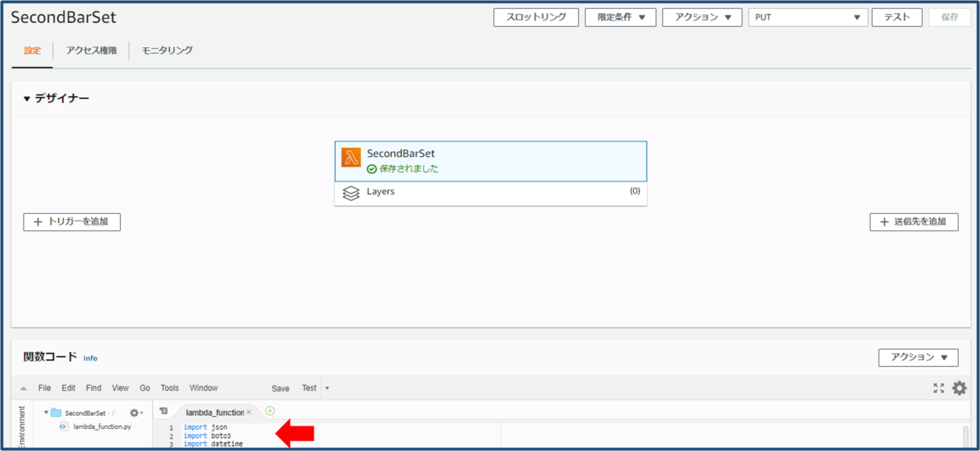Open the top アクション dropdown
Screen dimensions: 980x451
[x=702, y=17]
